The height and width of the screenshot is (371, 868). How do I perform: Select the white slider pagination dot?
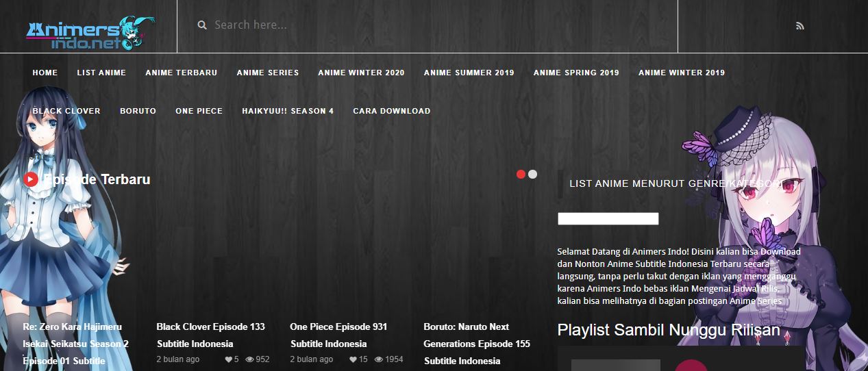click(x=533, y=175)
